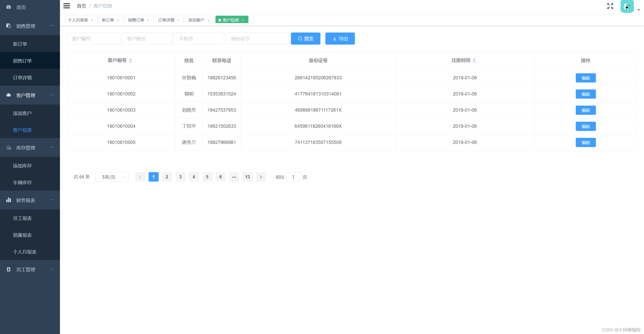The width and height of the screenshot is (644, 334).
Task: Click the dashboard icon beside 首页
Action: point(9,7)
